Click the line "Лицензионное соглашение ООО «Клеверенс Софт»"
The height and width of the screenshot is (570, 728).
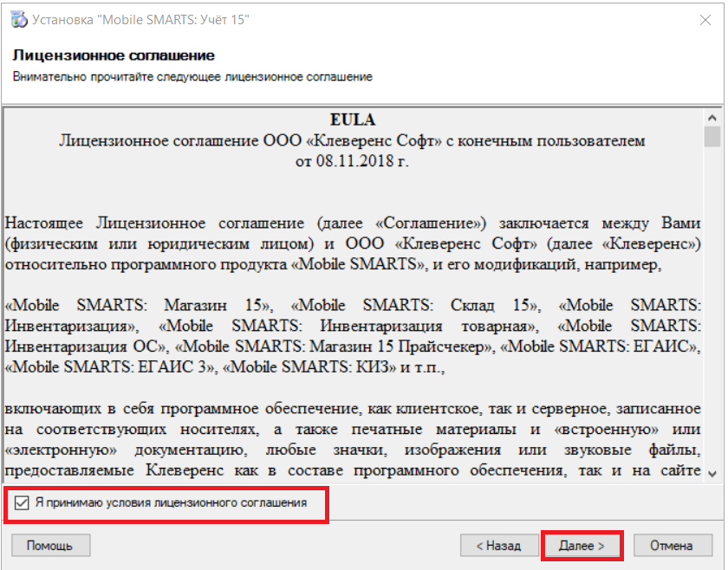coord(250,140)
